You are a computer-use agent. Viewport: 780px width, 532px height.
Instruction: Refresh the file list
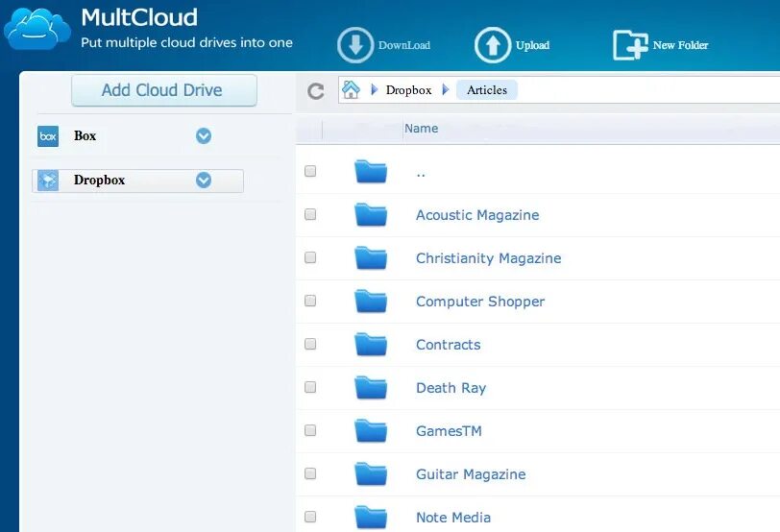tap(315, 90)
